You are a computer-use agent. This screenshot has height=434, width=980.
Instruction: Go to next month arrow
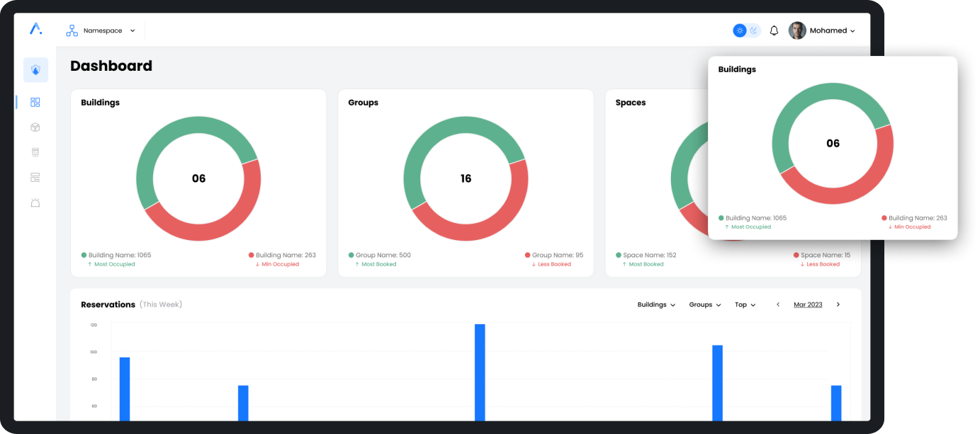(x=838, y=304)
